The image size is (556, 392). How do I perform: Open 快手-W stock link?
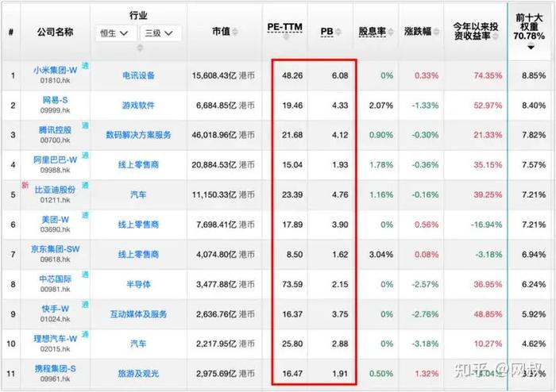[x=56, y=309]
